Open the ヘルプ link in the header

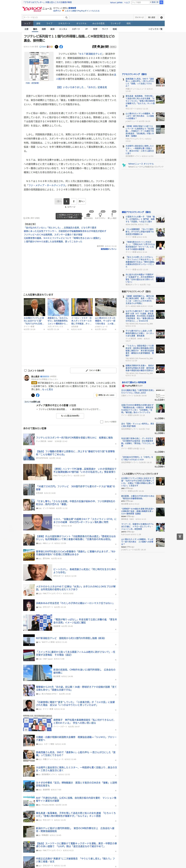(127, 2)
